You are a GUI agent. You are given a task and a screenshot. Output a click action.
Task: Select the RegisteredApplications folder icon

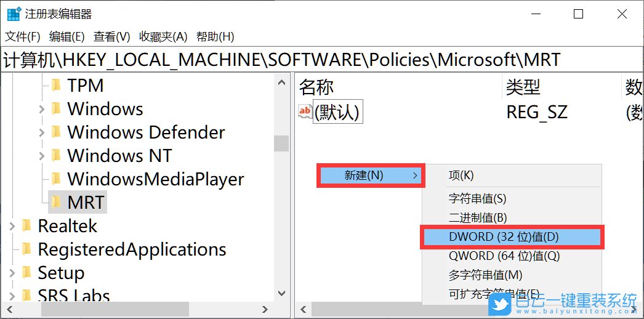click(26, 249)
